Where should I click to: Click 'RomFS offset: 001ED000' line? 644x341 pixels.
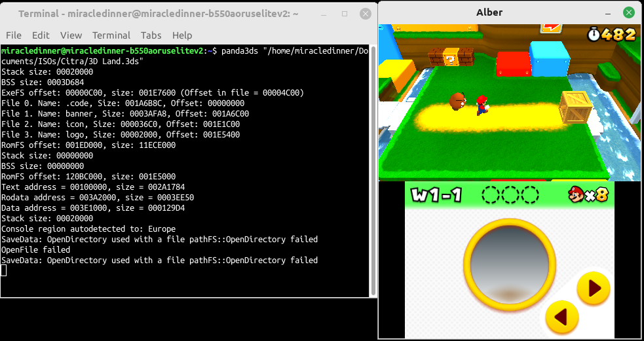pyautogui.click(x=88, y=145)
